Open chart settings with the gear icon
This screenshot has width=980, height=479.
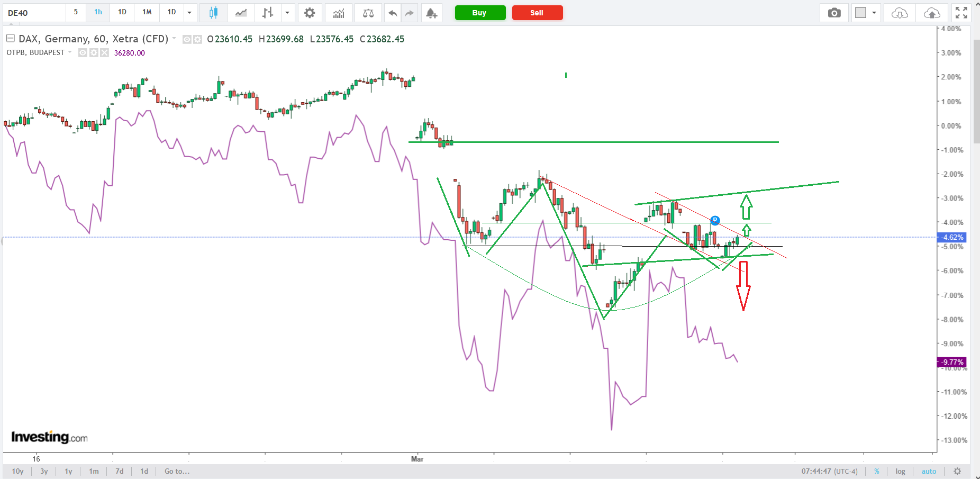[x=310, y=13]
